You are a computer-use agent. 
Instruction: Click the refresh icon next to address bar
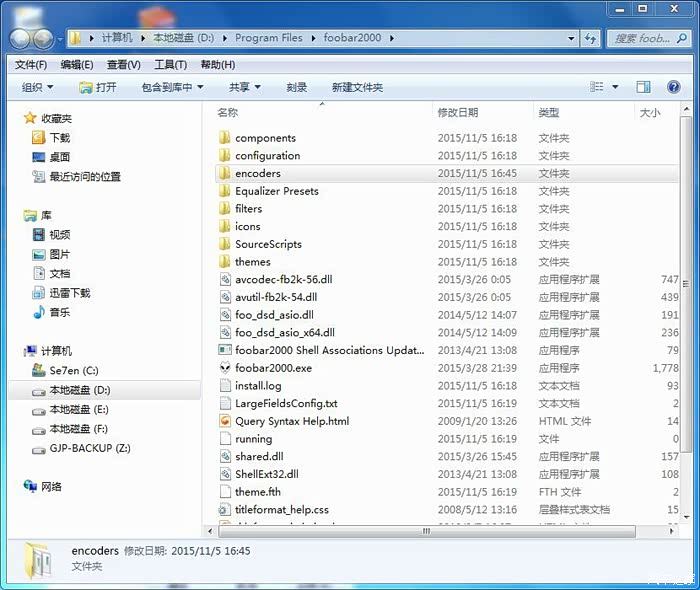pyautogui.click(x=591, y=38)
